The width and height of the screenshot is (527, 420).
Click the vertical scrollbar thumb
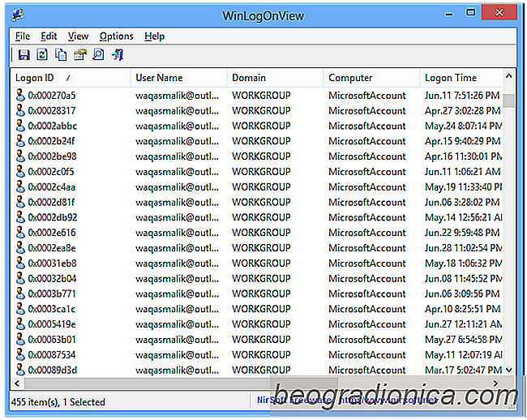click(509, 101)
